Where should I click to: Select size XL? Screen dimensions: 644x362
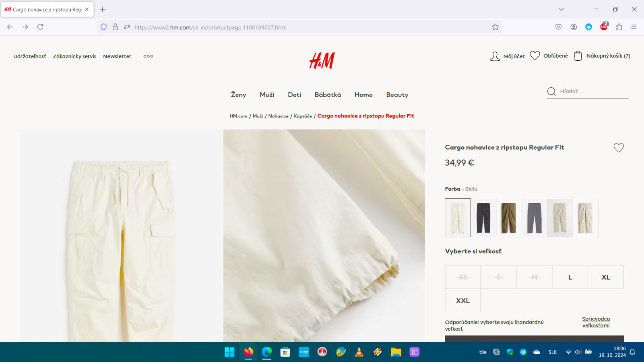click(x=605, y=277)
